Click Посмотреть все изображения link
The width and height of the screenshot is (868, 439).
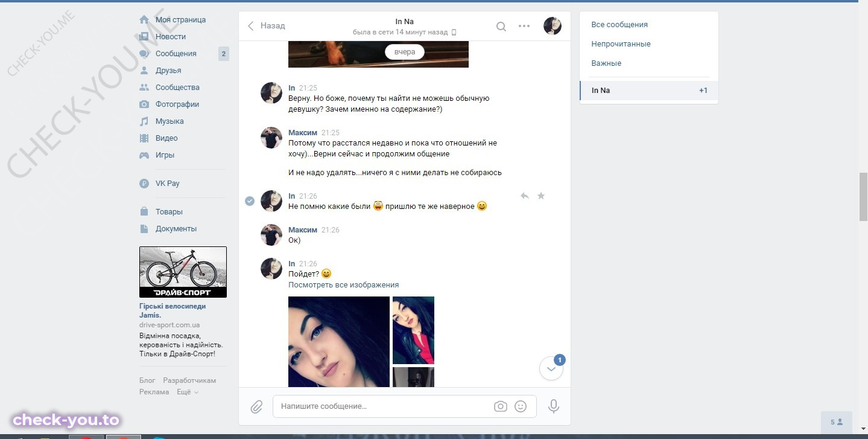click(x=343, y=285)
